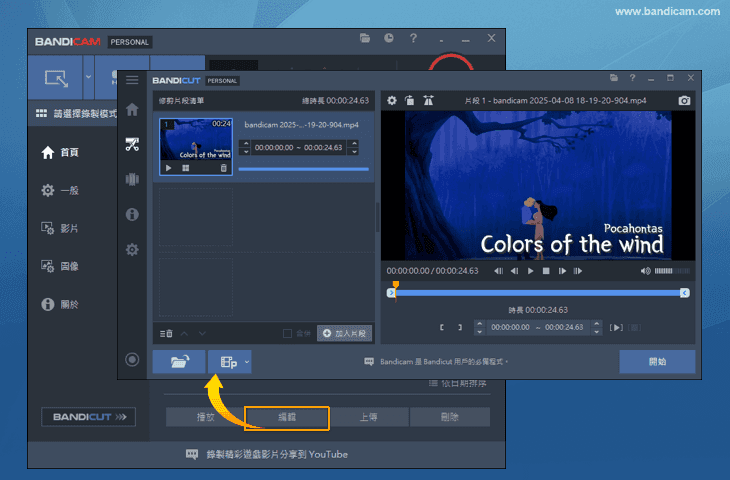
Task: Open the 一般 settings tab in Bandicam
Action: 60,190
